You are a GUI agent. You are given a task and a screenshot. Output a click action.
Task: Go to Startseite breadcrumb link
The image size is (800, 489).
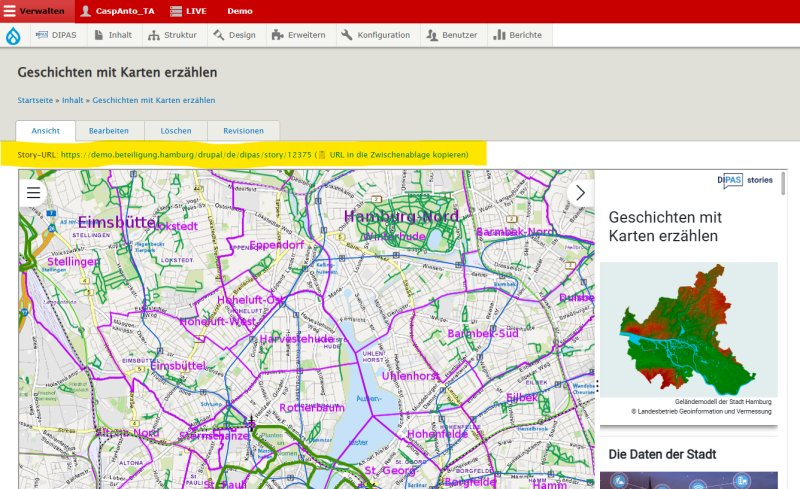(x=35, y=100)
